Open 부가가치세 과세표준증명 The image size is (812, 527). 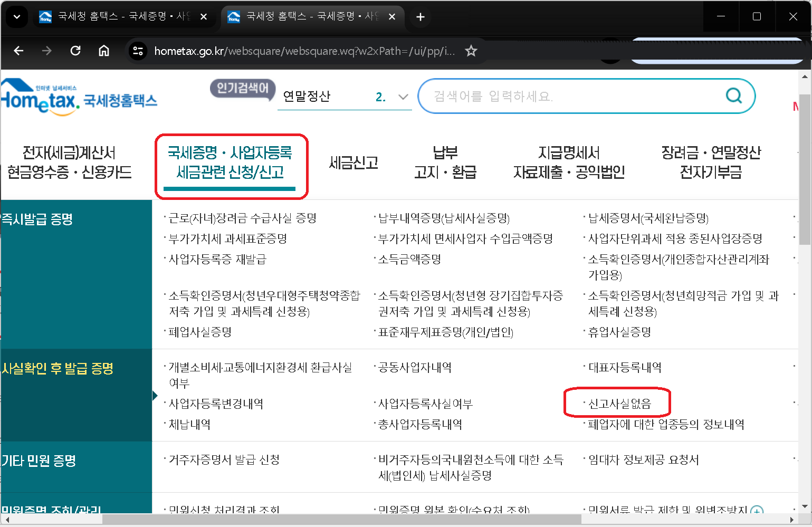coord(227,239)
